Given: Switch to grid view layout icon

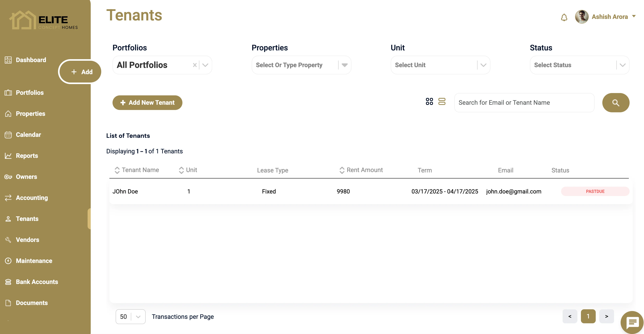Looking at the screenshot, I should coord(429,101).
